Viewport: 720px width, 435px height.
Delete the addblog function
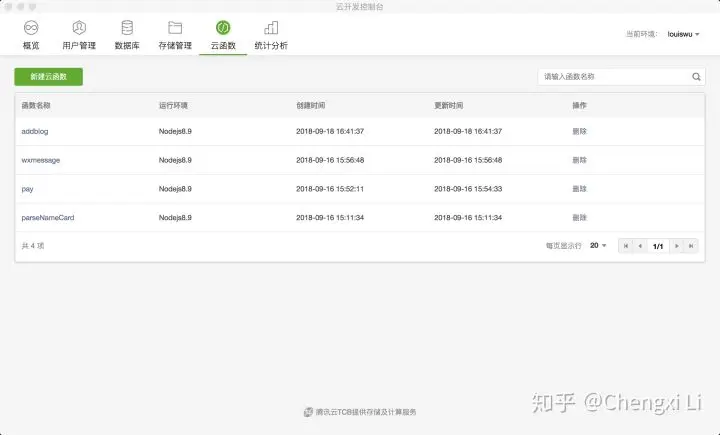(x=579, y=131)
